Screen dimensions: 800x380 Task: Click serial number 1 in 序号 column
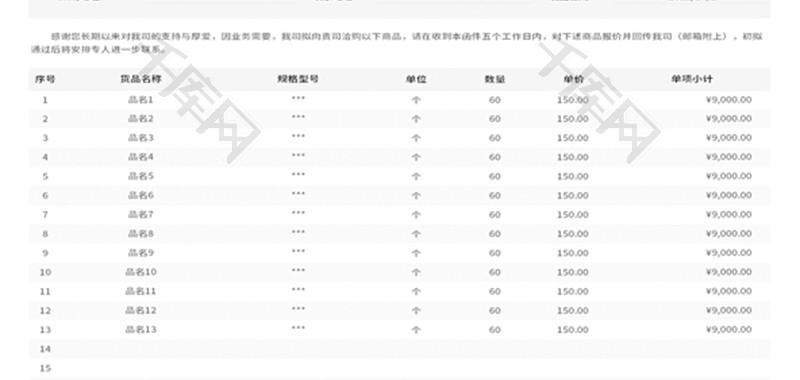click(45, 100)
